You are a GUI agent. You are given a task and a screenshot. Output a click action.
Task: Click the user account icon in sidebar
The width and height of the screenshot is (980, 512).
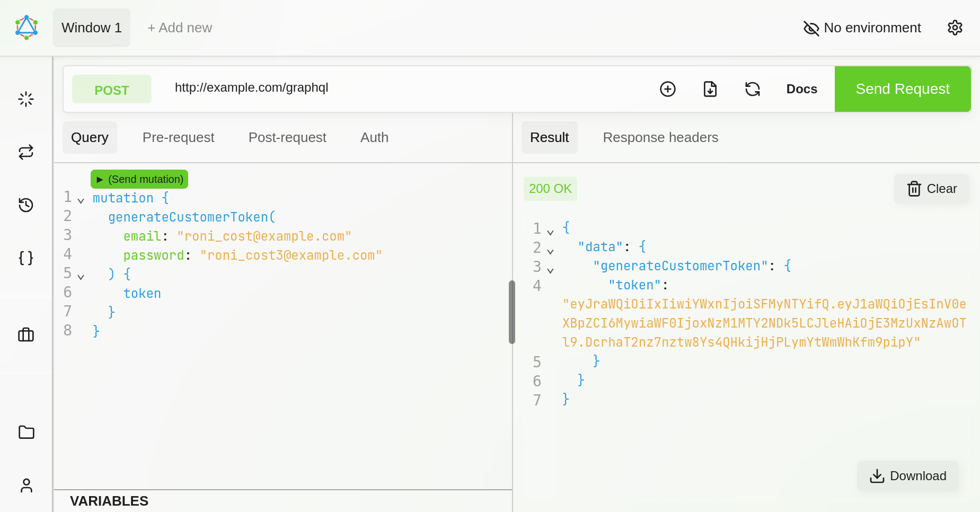[26, 485]
